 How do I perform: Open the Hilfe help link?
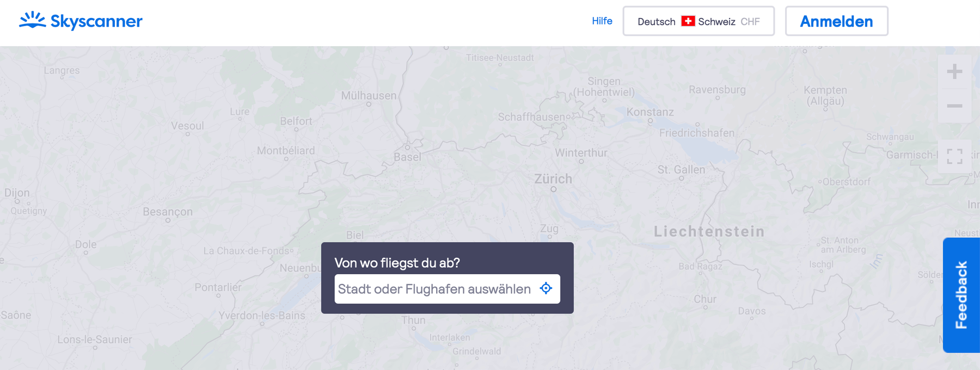click(x=602, y=21)
